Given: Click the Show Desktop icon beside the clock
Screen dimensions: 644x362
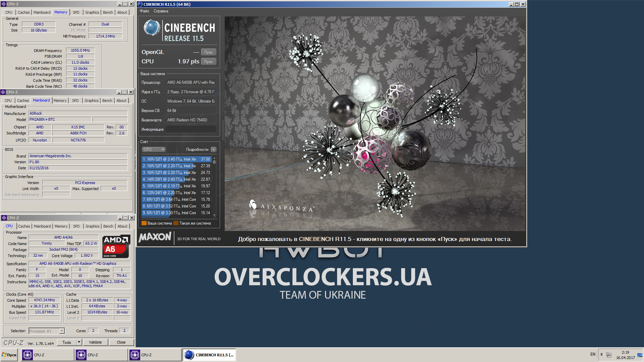Looking at the screenshot, I should [x=640, y=355].
